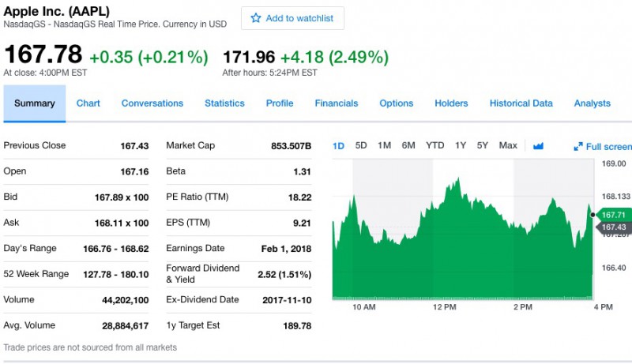This screenshot has height=364, width=632.
Task: Show the Max chart range
Action: click(508, 146)
